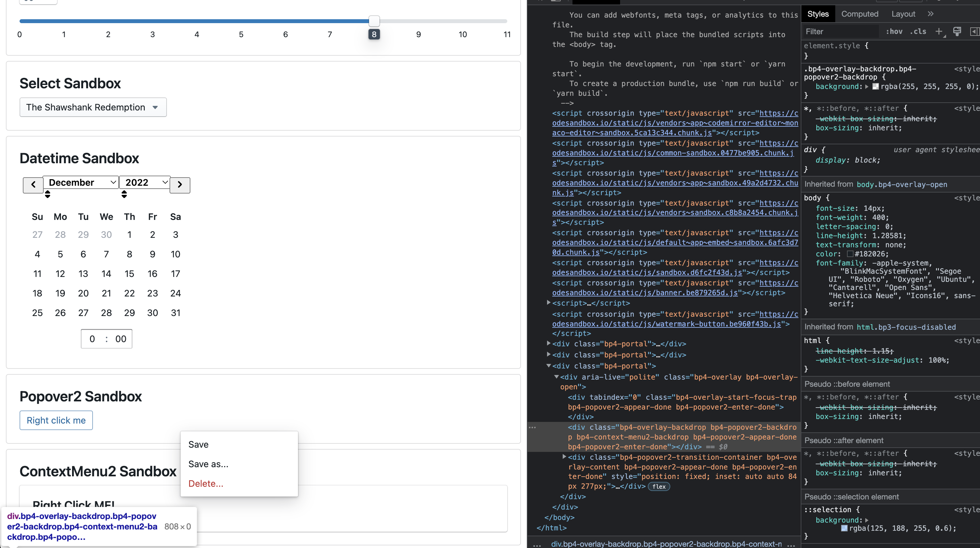This screenshot has height=548, width=980.
Task: Open more panels via the » chevron icon
Action: coord(930,14)
